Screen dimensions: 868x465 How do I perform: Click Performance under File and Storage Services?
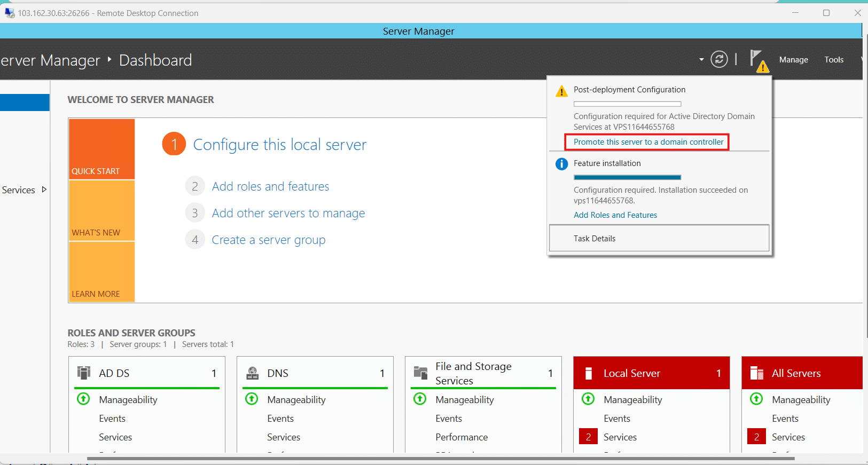pos(462,437)
